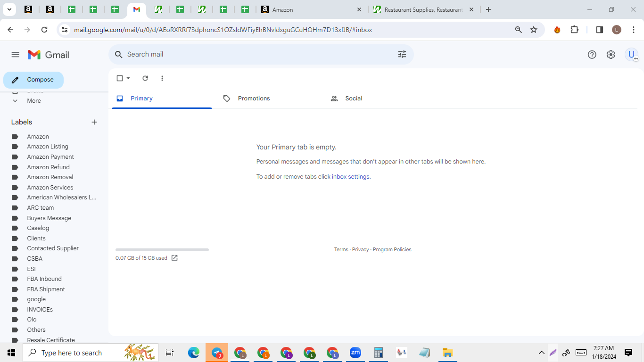
Task: Open Gmail Support help icon
Action: click(592, 55)
